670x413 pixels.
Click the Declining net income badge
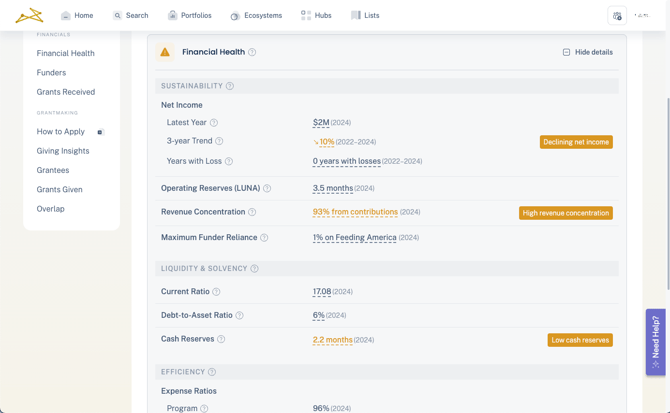click(x=576, y=142)
